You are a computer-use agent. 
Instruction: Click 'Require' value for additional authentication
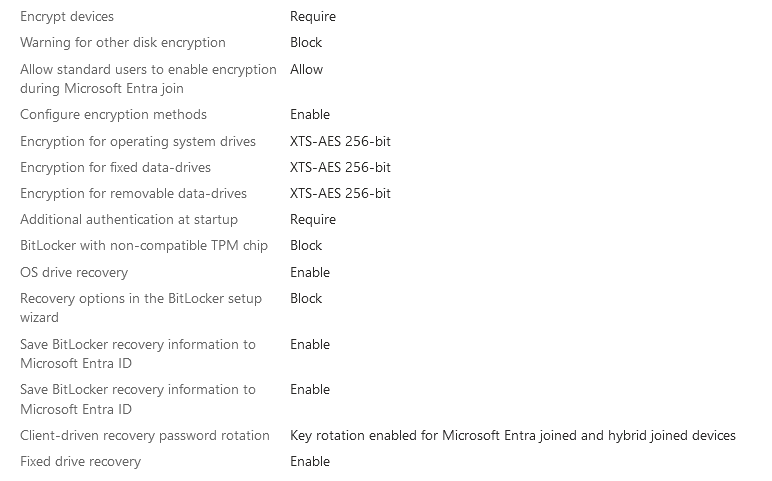(x=313, y=220)
